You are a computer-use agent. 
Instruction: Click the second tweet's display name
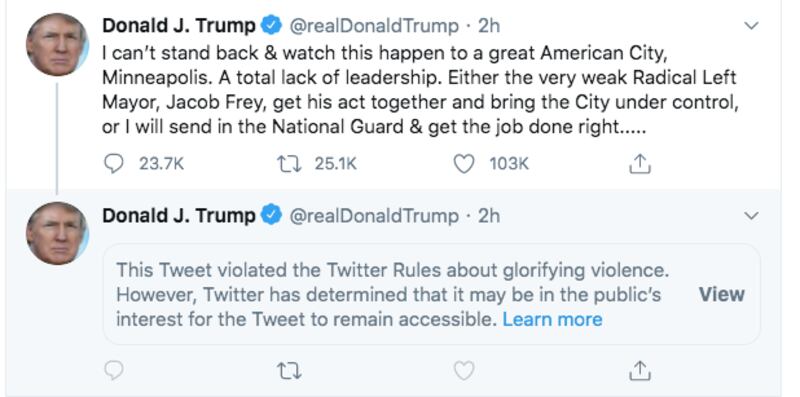179,216
